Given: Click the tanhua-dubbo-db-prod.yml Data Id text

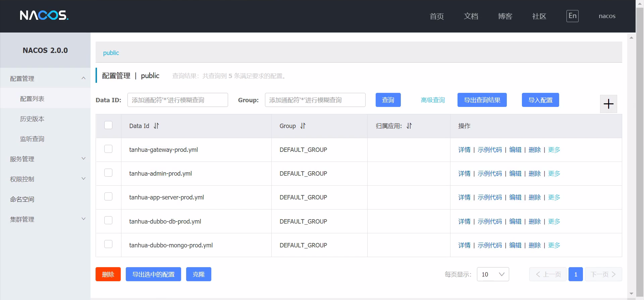Looking at the screenshot, I should click(x=165, y=222).
